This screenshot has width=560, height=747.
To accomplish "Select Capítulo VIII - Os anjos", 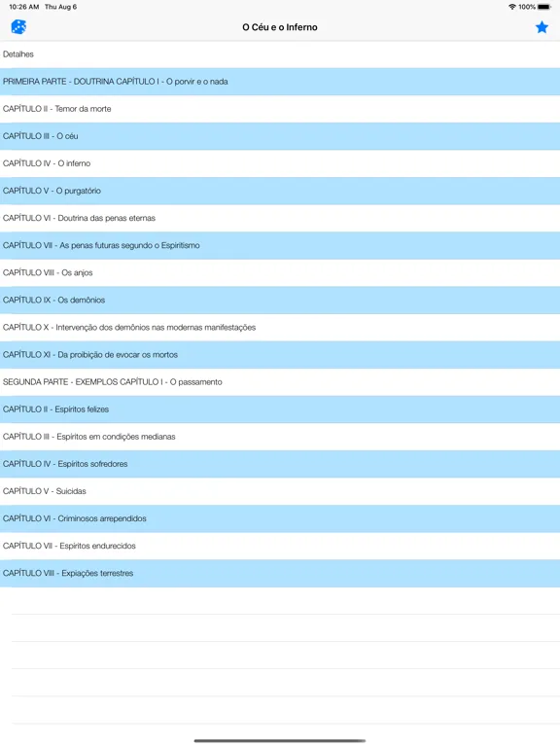I will tap(280, 273).
